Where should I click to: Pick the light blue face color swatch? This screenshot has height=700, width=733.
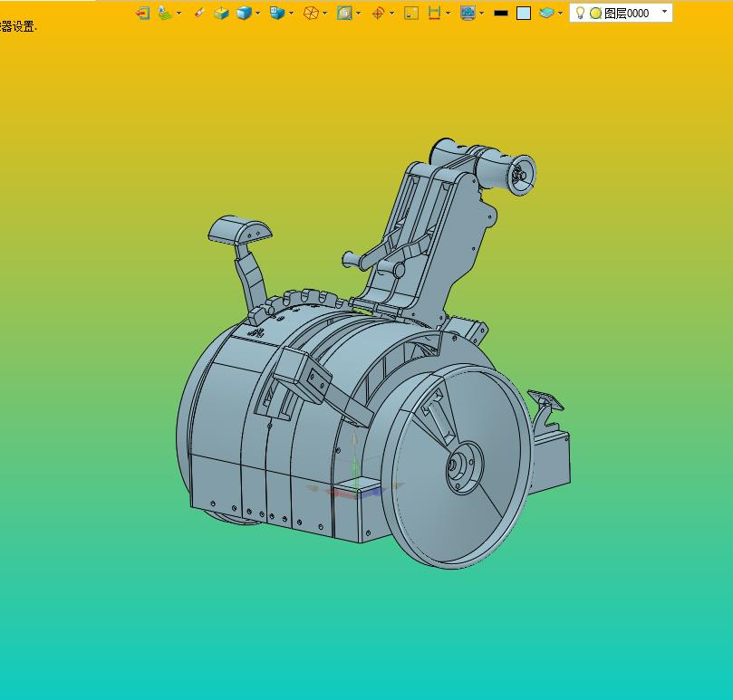coord(524,13)
